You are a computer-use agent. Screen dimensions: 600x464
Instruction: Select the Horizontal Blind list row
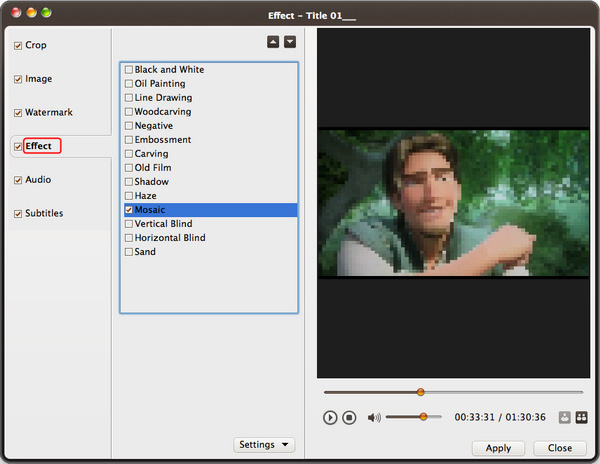tap(210, 238)
